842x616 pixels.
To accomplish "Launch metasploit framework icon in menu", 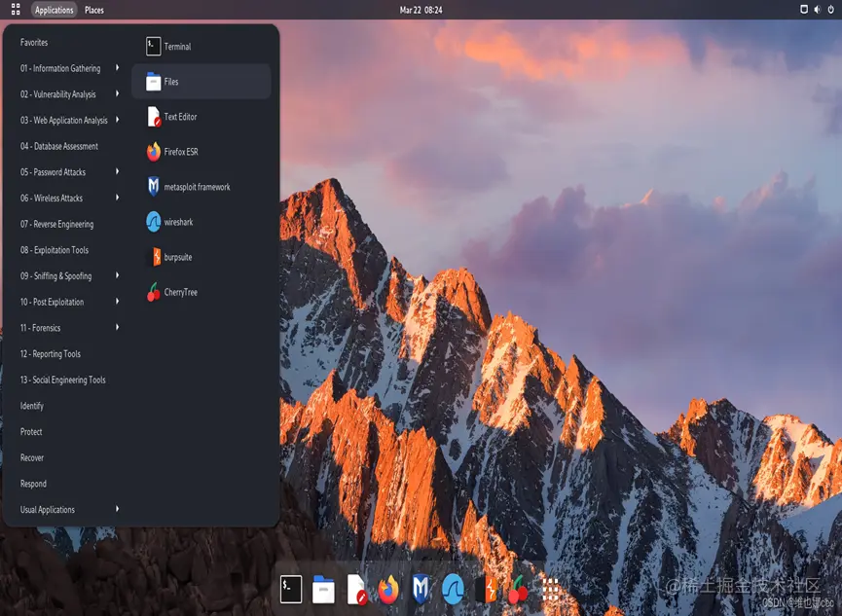I will click(x=154, y=187).
